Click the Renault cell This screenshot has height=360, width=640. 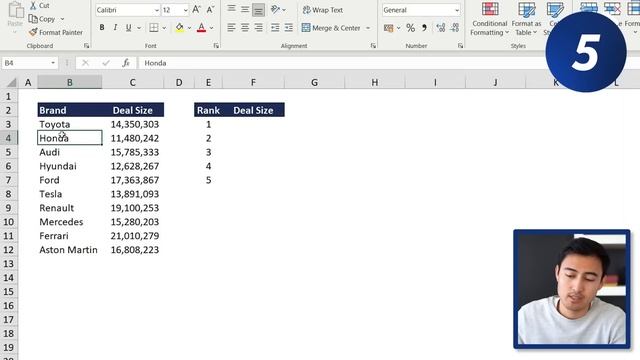point(69,208)
